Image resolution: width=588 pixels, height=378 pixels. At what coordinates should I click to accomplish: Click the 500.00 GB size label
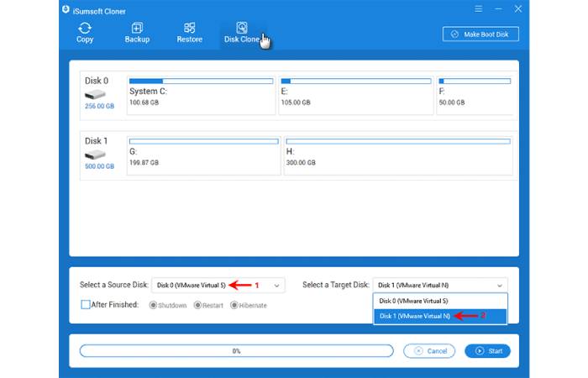pyautogui.click(x=99, y=166)
